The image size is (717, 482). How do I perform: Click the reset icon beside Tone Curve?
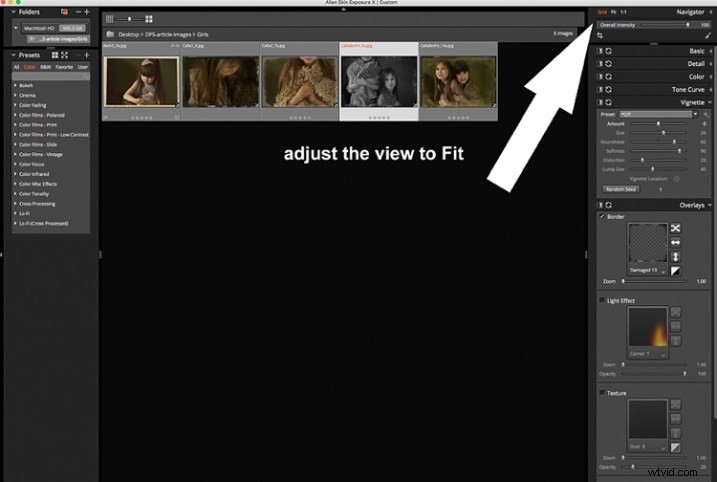(x=608, y=88)
